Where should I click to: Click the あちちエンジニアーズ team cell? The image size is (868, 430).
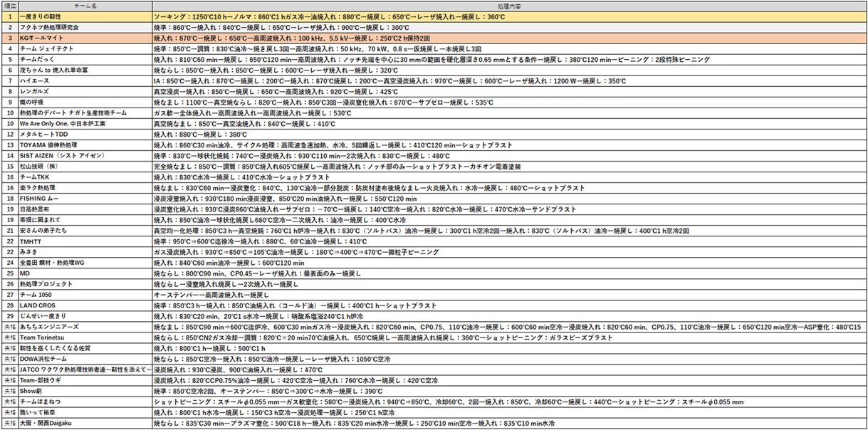[x=85, y=327]
